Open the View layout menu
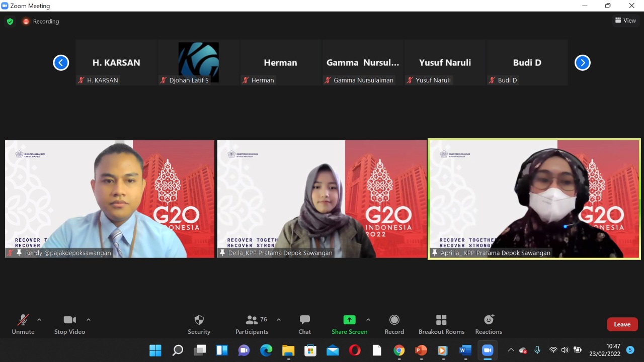644x362 pixels. click(625, 21)
